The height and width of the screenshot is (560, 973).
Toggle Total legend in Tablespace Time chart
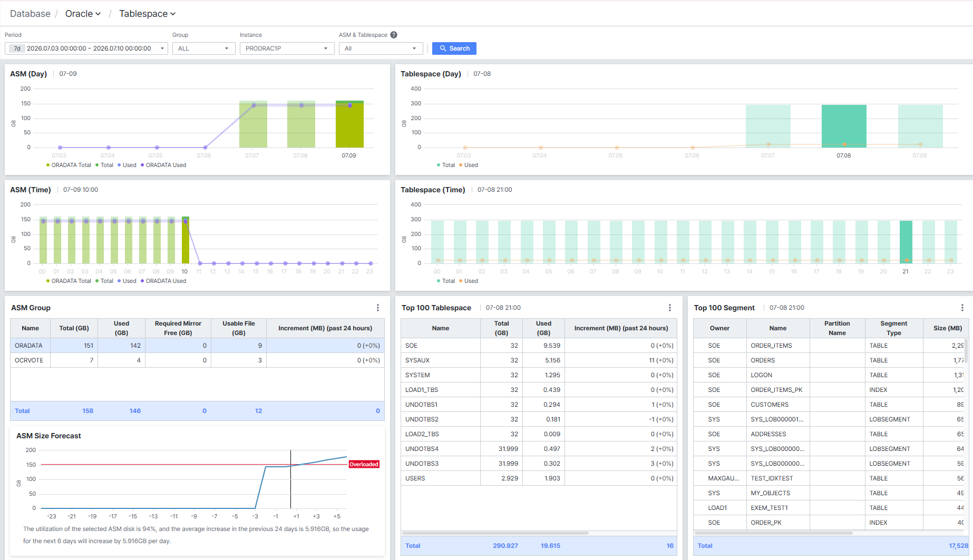tap(446, 281)
